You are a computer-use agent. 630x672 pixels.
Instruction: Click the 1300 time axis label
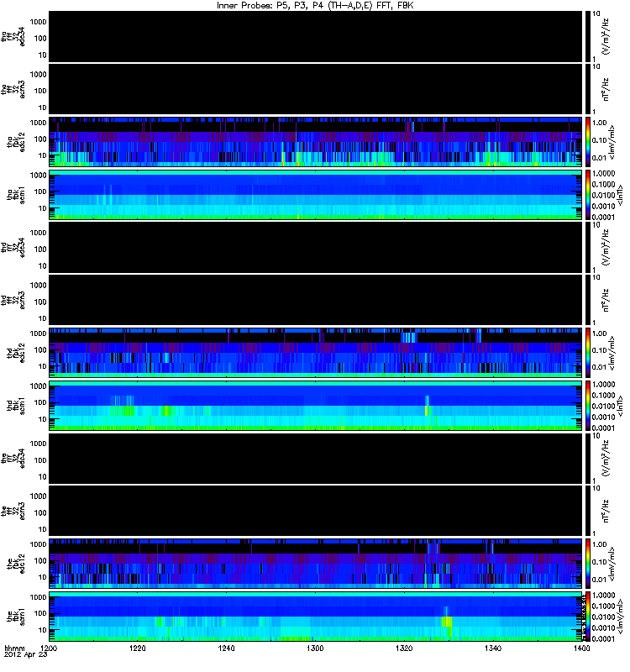(315, 648)
